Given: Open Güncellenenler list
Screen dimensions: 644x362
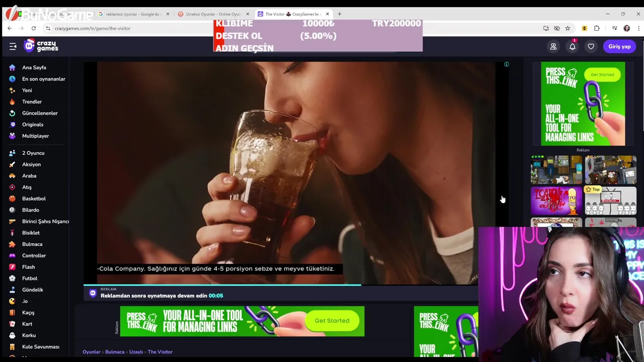Looking at the screenshot, I should 40,113.
